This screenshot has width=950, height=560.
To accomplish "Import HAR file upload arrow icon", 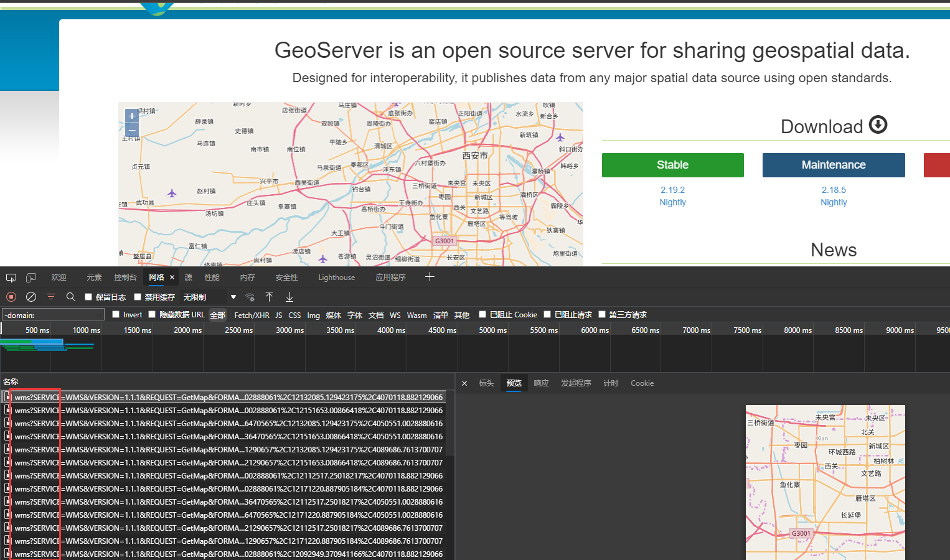I will pyautogui.click(x=269, y=297).
